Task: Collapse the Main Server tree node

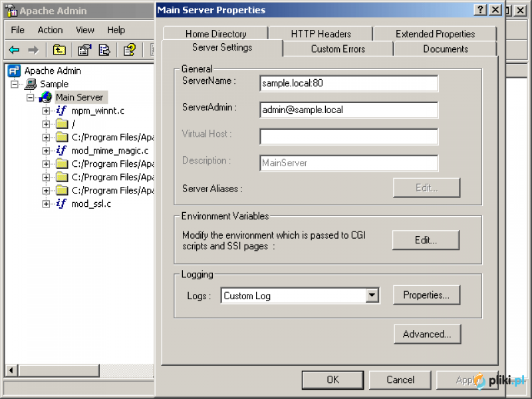Action: click(30, 97)
